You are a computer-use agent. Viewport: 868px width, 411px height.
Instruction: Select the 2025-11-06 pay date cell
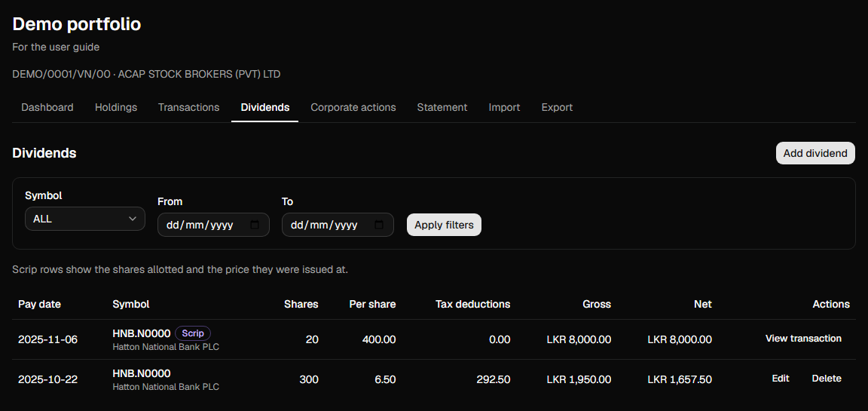pyautogui.click(x=47, y=339)
